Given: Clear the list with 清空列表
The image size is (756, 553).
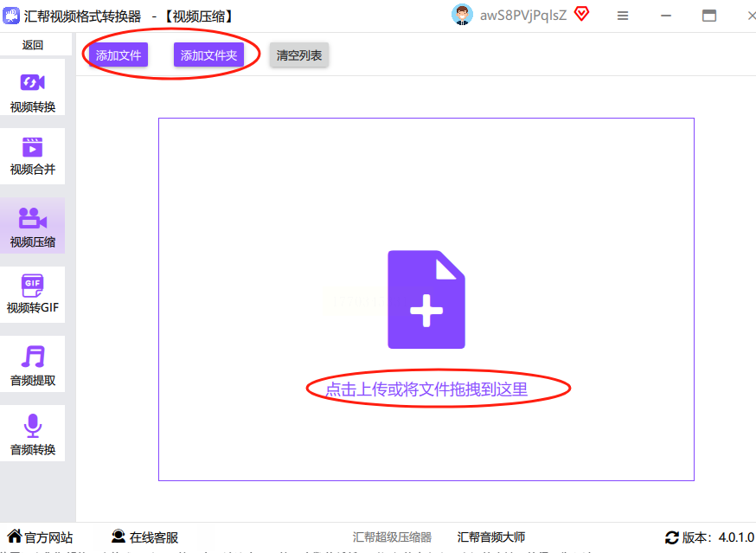Looking at the screenshot, I should (x=299, y=55).
